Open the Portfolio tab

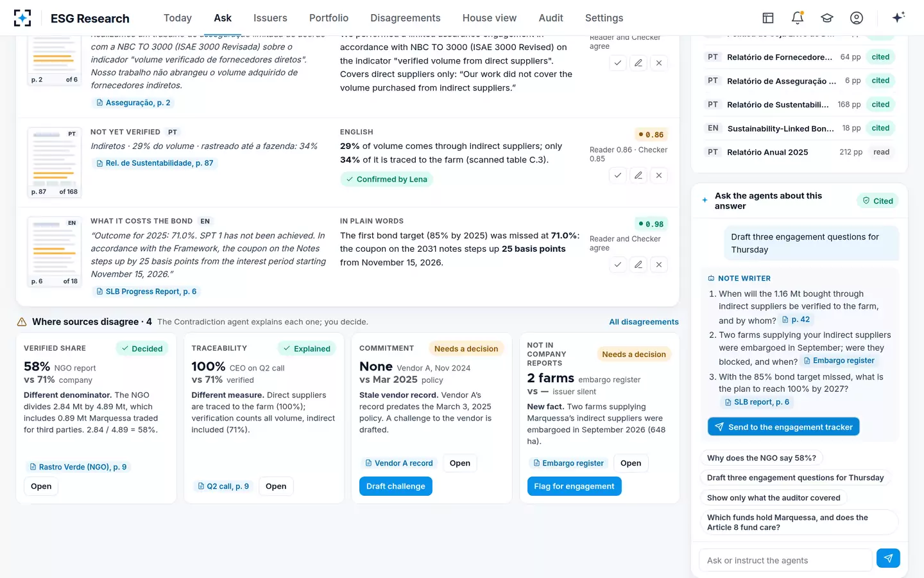[x=329, y=18]
